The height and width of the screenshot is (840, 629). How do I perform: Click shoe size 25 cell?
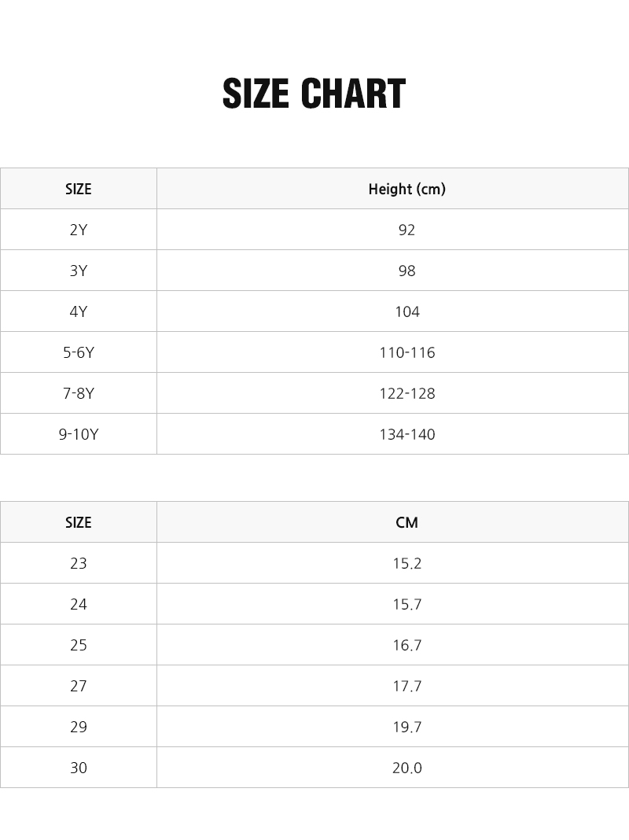coord(79,645)
